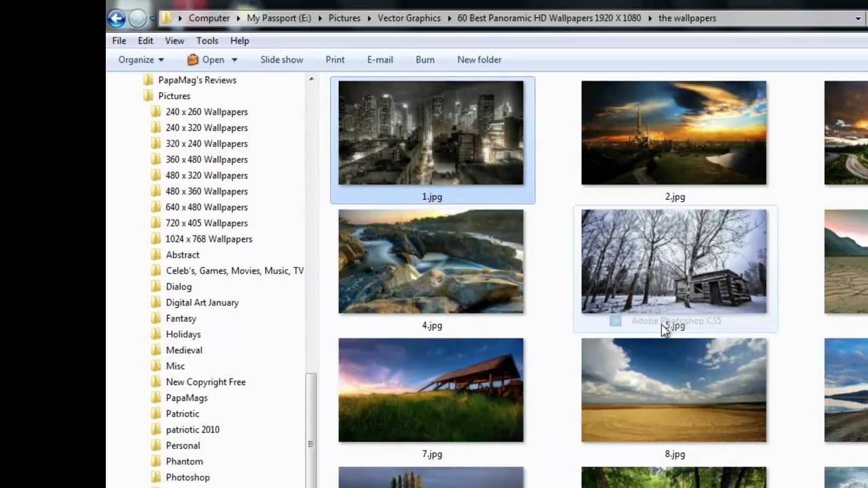The height and width of the screenshot is (488, 868).
Task: Open the Digital Art January folder in the tree
Action: click(x=202, y=302)
